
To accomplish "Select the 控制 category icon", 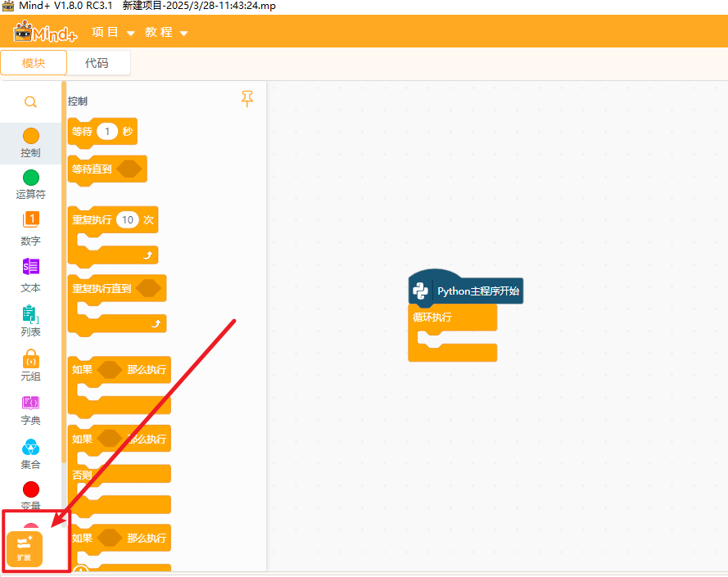I will click(30, 136).
